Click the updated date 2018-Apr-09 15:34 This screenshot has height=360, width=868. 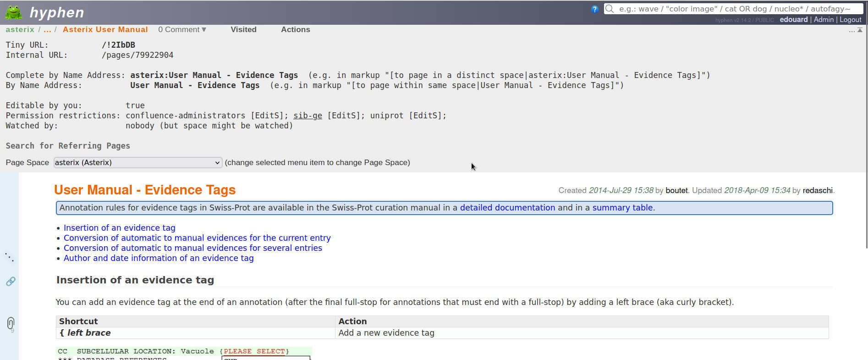pyautogui.click(x=757, y=190)
